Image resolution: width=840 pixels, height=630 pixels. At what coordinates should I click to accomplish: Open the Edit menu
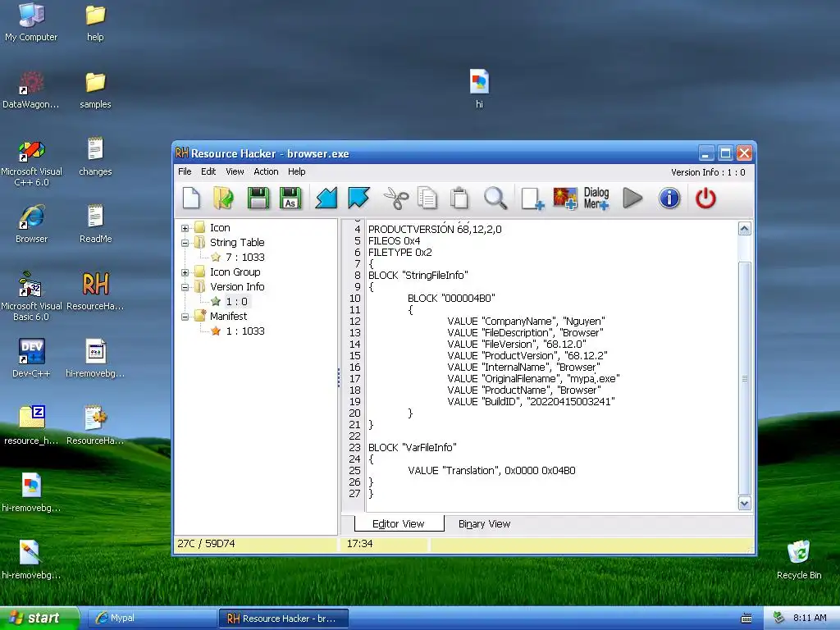tap(208, 171)
